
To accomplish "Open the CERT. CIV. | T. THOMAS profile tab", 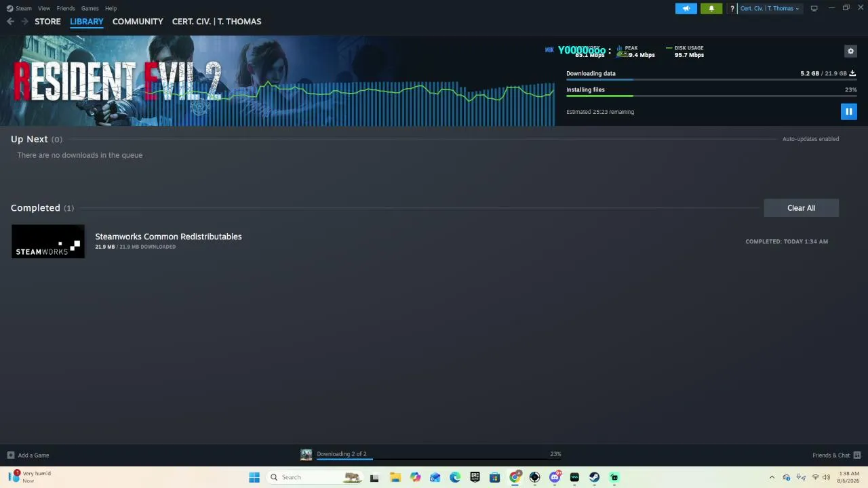I will pyautogui.click(x=216, y=22).
